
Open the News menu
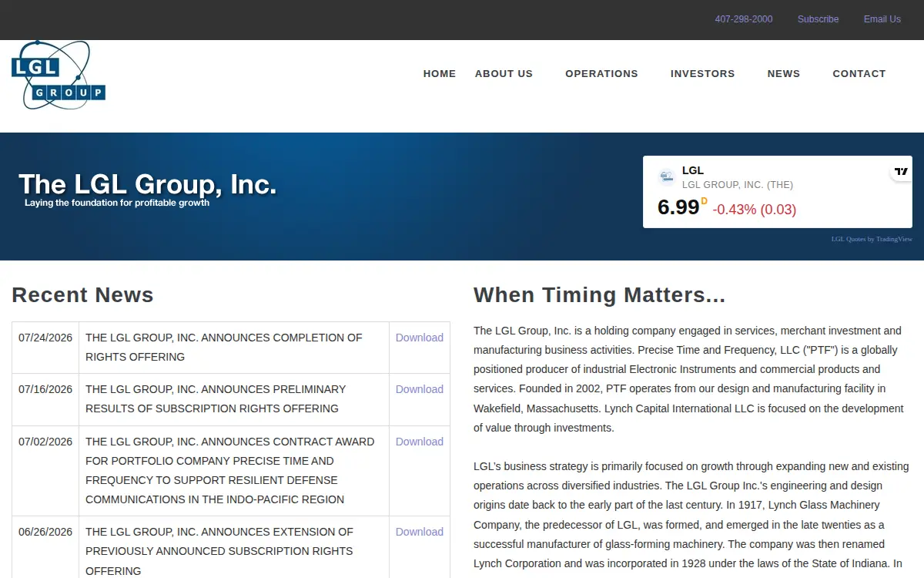pyautogui.click(x=784, y=74)
